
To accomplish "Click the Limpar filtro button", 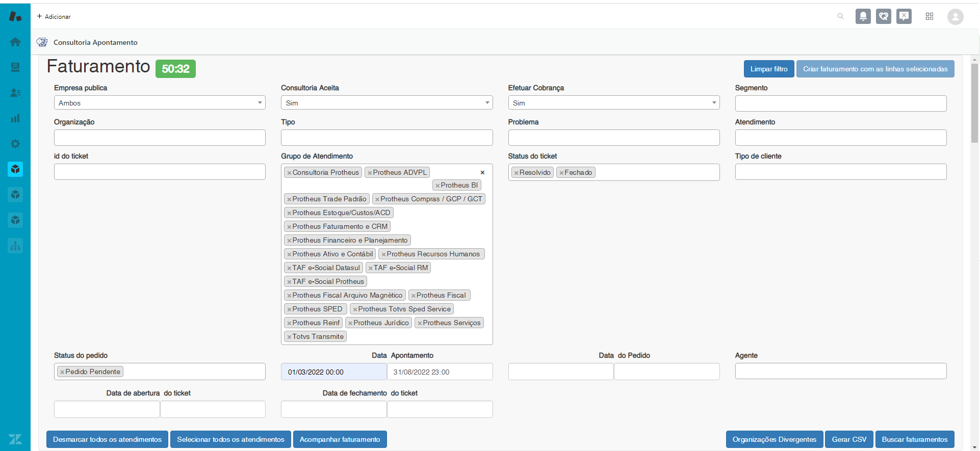I will (768, 69).
